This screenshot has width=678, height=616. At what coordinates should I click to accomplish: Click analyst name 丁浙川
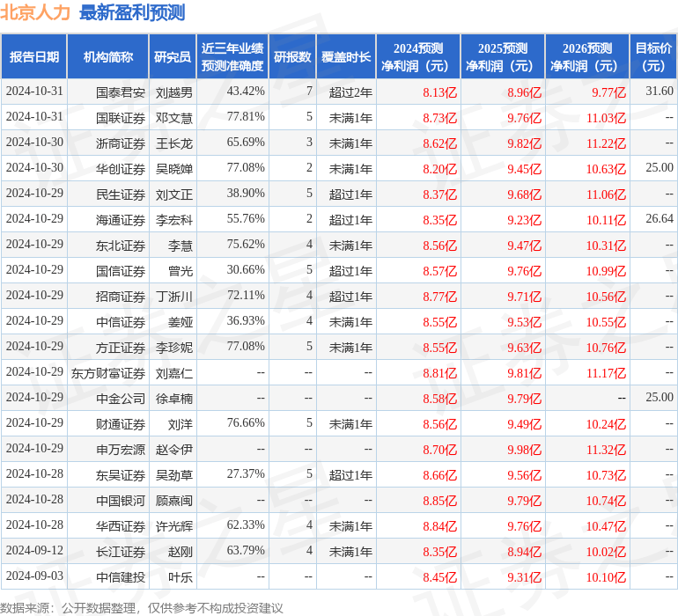click(x=174, y=297)
